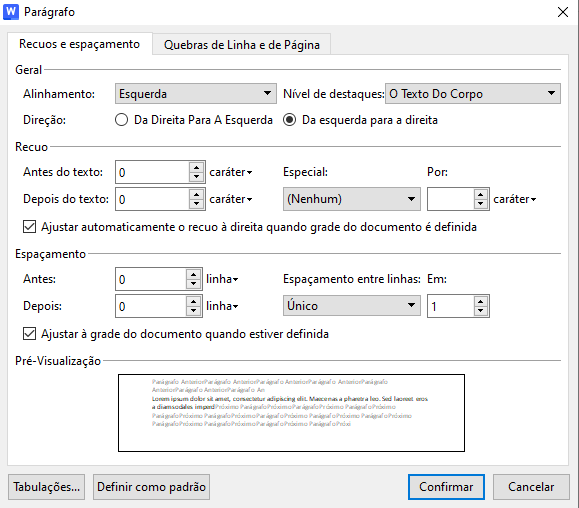Change the Antes unit linha
Image resolution: width=579 pixels, height=508 pixels.
[x=222, y=279]
